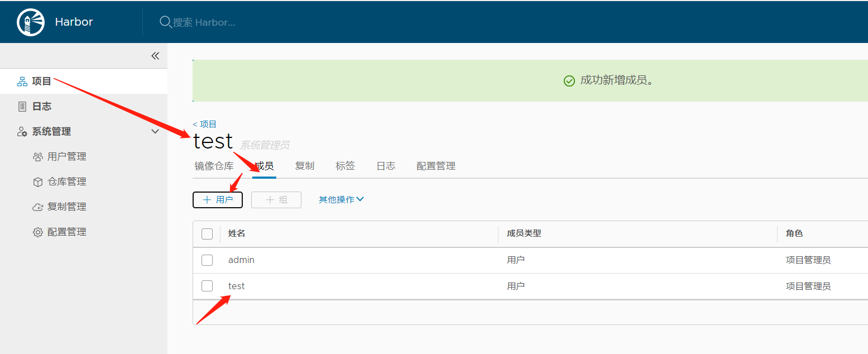Click the 系统管理 administration icon
The width and height of the screenshot is (868, 354).
click(22, 132)
